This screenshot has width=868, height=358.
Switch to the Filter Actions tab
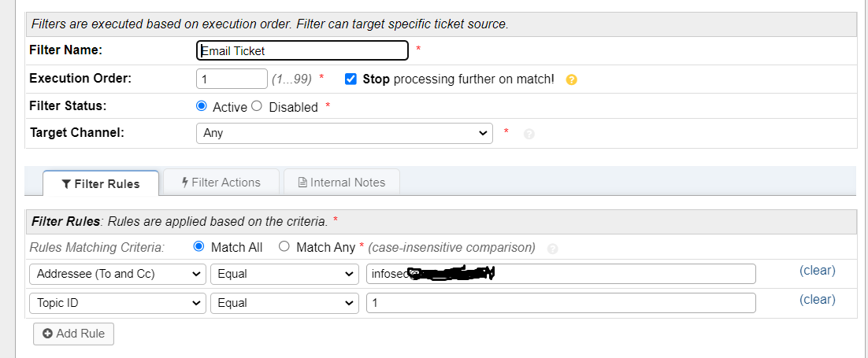221,183
